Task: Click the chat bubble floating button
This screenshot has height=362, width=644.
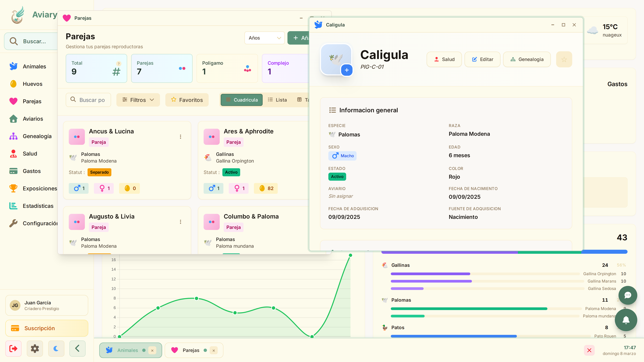Action: (x=628, y=295)
